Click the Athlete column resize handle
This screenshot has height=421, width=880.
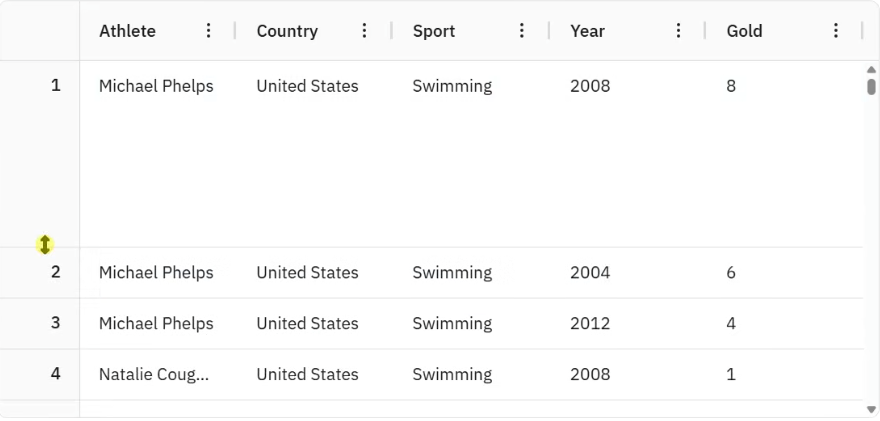[x=235, y=31]
